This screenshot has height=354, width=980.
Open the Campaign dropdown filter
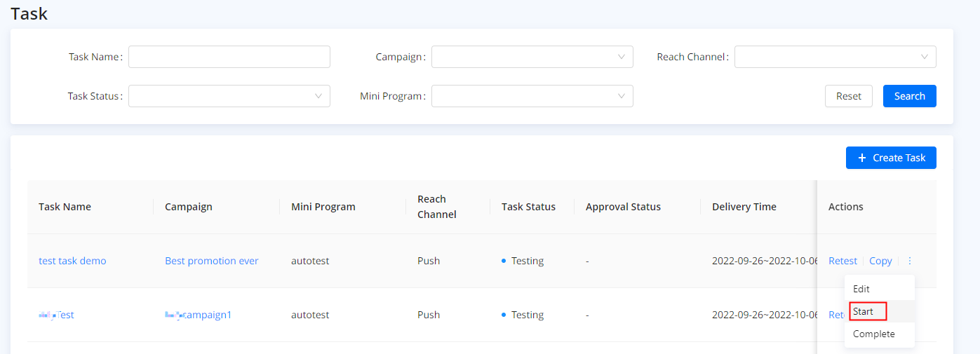point(532,57)
